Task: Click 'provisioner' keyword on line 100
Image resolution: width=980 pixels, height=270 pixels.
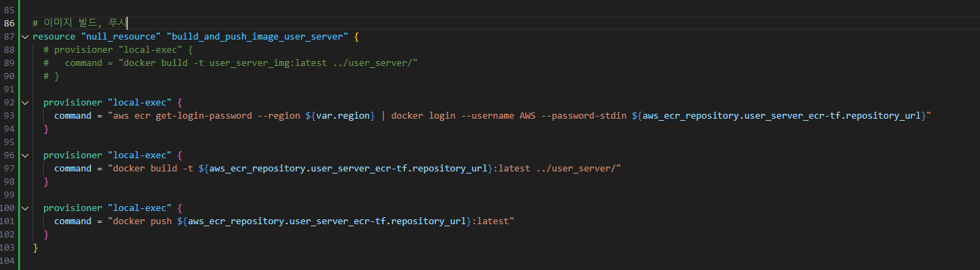Action: point(72,208)
